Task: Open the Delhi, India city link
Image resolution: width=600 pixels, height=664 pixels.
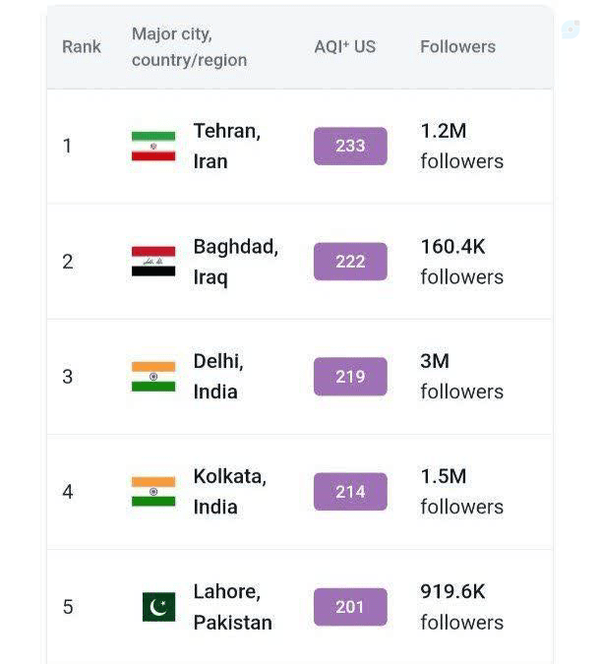Action: 218,376
